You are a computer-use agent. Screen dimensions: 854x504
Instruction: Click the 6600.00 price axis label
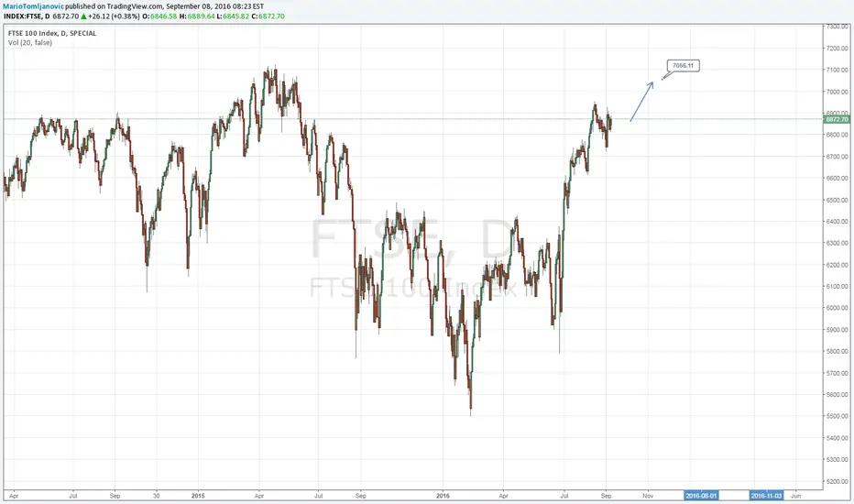838,178
